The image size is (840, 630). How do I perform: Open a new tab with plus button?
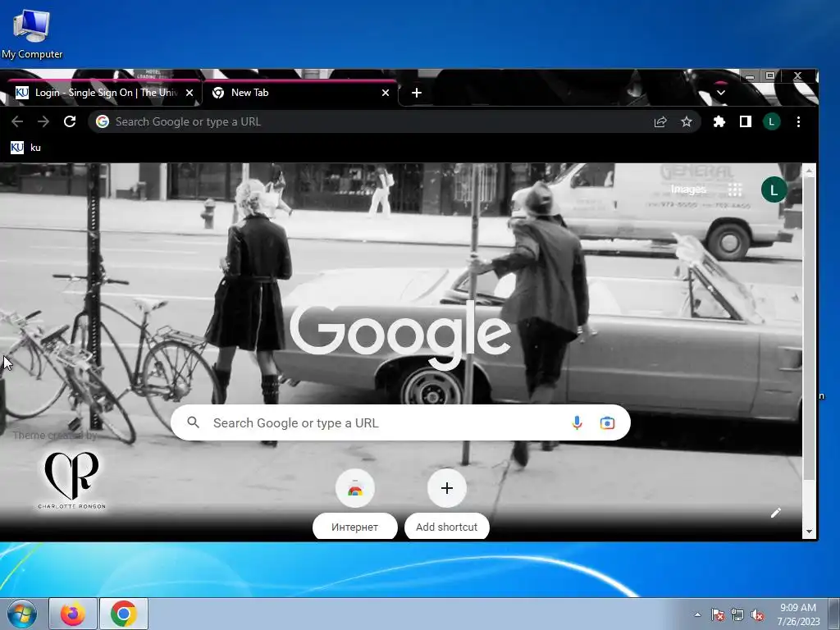[416, 93]
